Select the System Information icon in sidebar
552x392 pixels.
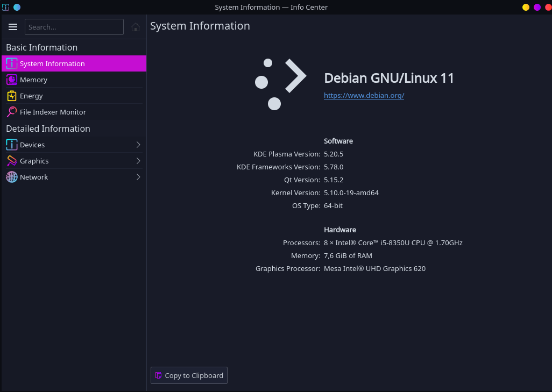[12, 63]
